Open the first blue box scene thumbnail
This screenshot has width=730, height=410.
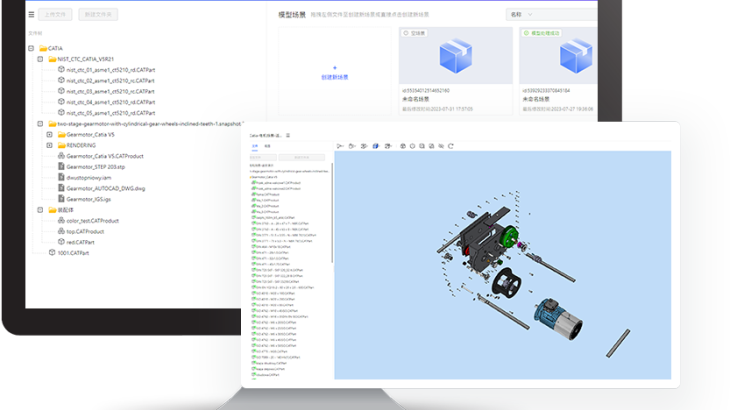[x=455, y=56]
